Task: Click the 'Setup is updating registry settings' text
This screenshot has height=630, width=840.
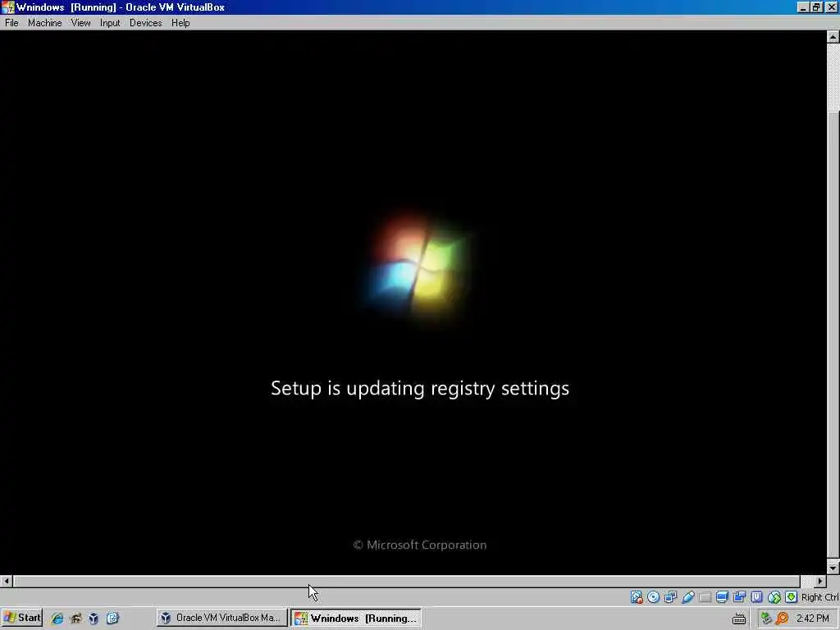Action: (420, 388)
